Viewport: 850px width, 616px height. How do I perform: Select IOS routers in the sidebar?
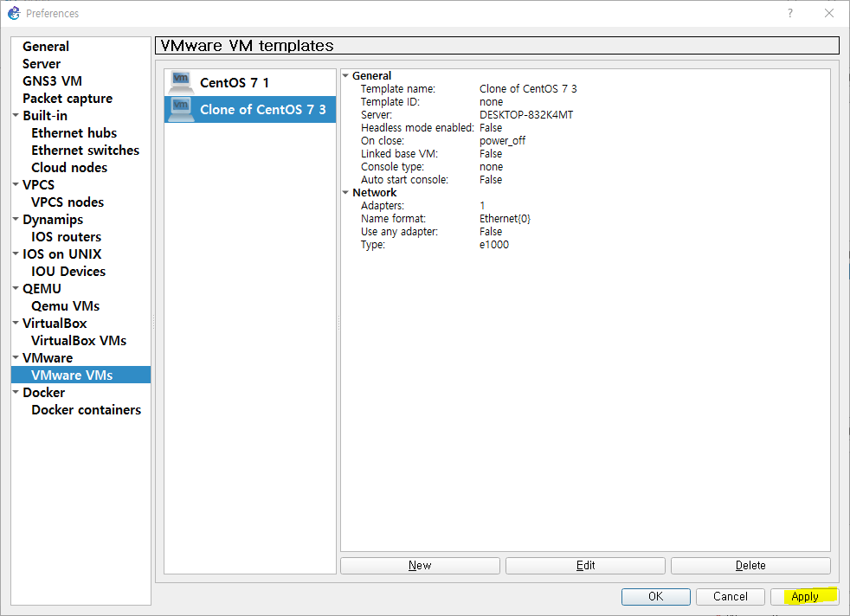66,237
